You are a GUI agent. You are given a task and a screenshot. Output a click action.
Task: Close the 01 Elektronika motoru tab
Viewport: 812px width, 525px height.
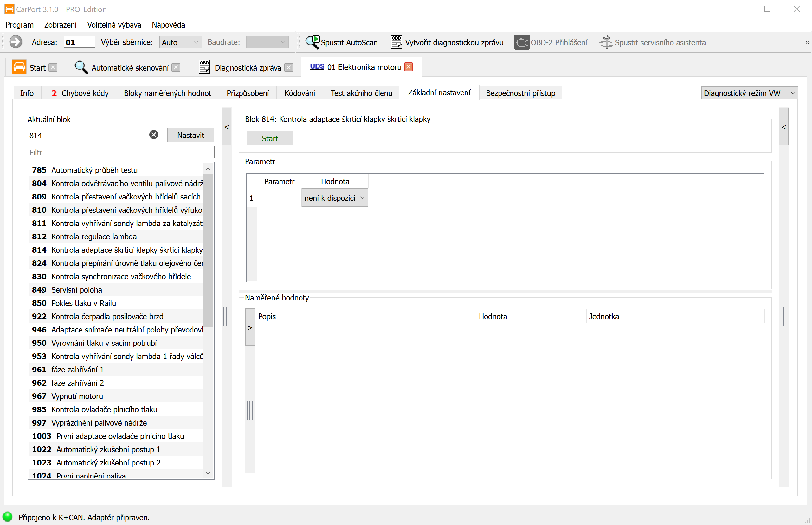point(409,67)
